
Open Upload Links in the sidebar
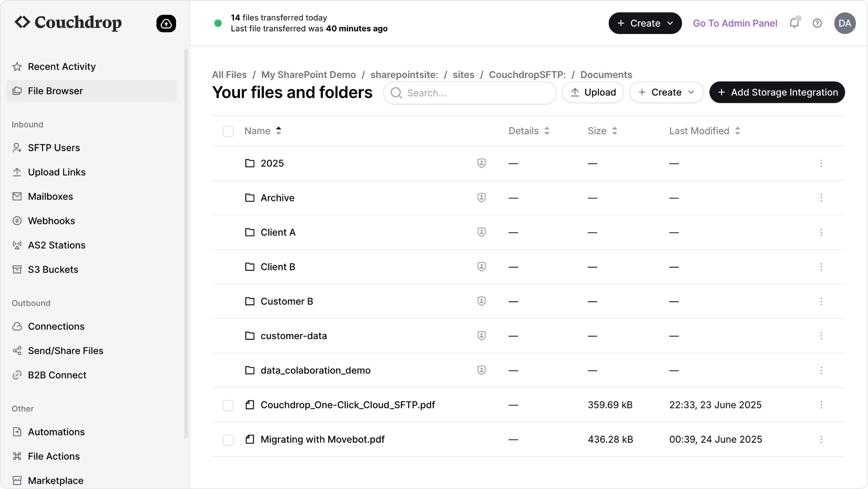57,172
